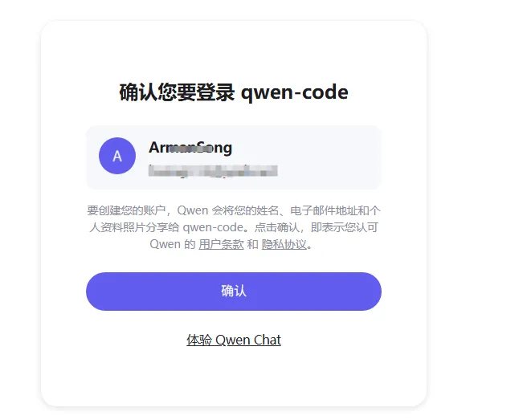Viewport: 519px width, 420px height.
Task: Click the 和 between the two links
Action: click(x=252, y=244)
